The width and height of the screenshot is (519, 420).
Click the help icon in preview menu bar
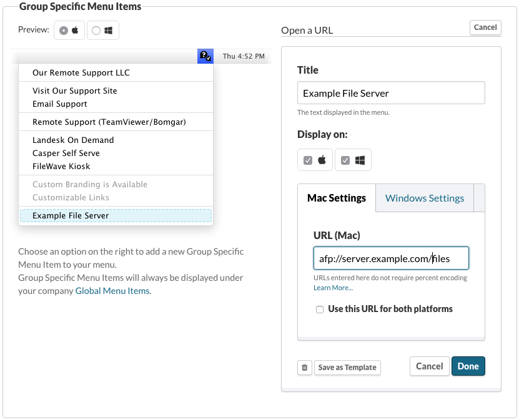click(x=205, y=56)
